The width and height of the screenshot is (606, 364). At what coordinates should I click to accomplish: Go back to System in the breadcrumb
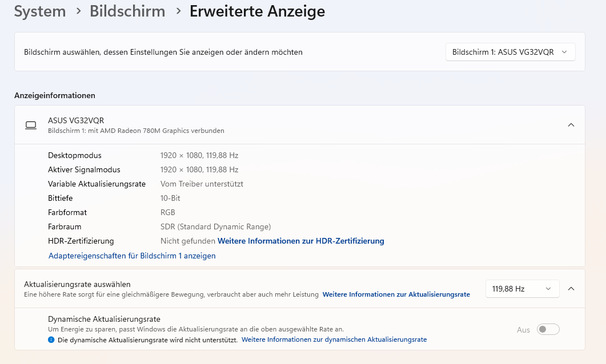pos(40,11)
